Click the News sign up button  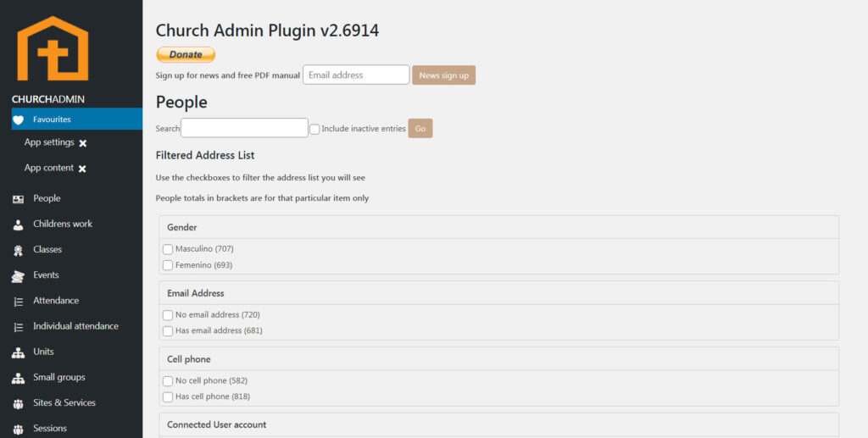coord(443,75)
